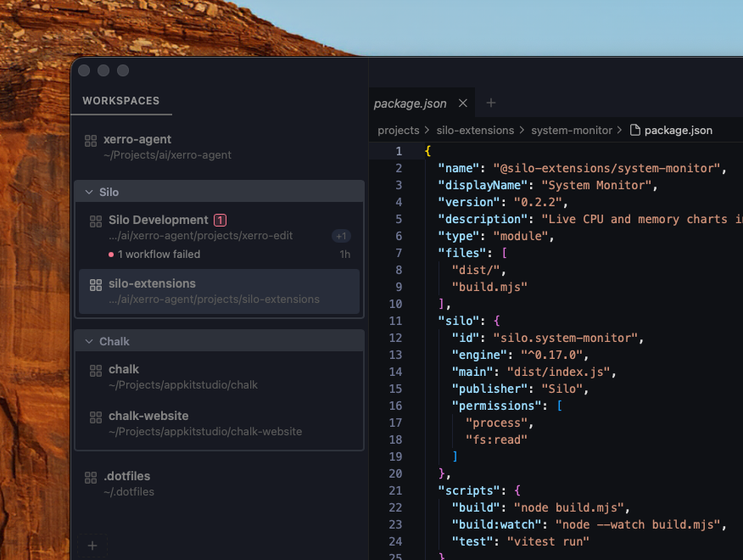Click the "System Monitor" displayName value

[x=596, y=186]
